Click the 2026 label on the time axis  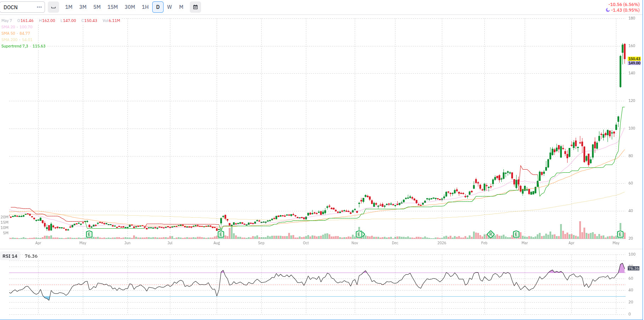tap(442, 243)
